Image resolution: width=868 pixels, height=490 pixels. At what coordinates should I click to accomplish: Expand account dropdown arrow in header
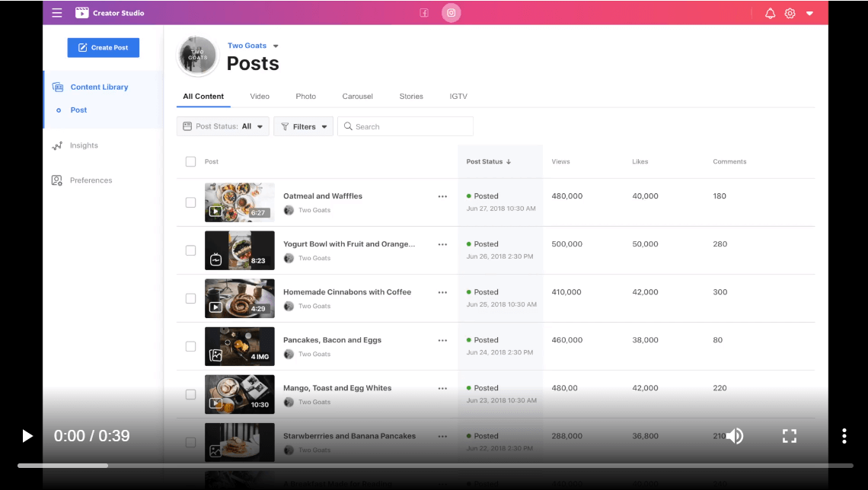click(809, 13)
